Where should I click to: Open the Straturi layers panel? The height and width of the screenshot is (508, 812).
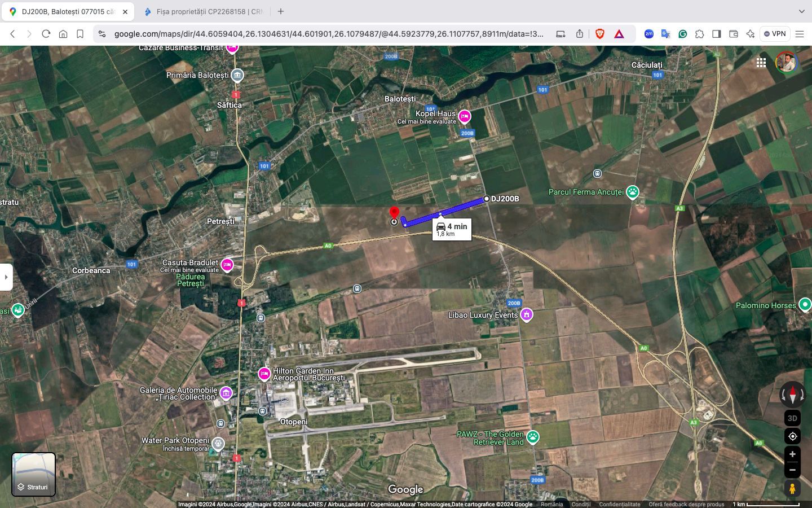click(33, 474)
